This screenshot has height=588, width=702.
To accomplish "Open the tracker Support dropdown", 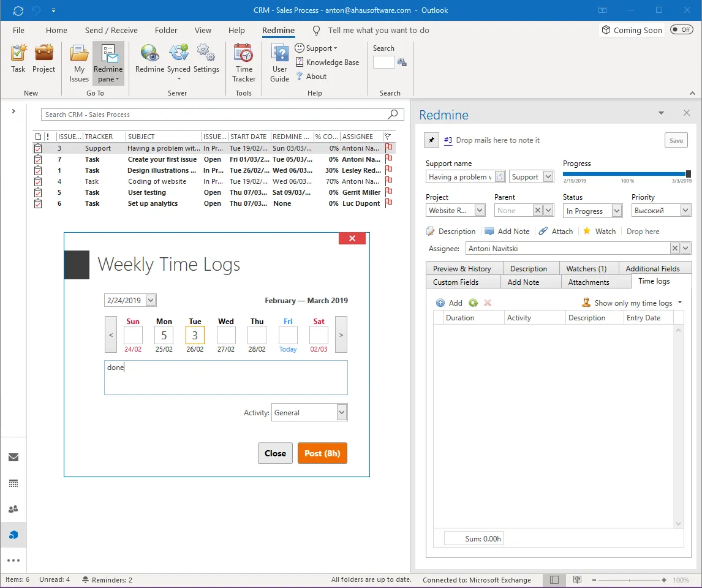I will click(x=548, y=177).
